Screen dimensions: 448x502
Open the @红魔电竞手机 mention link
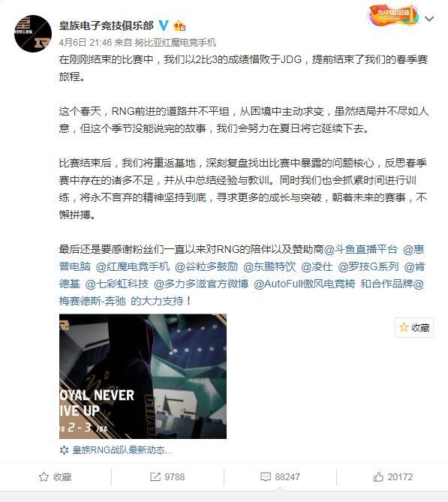click(133, 266)
